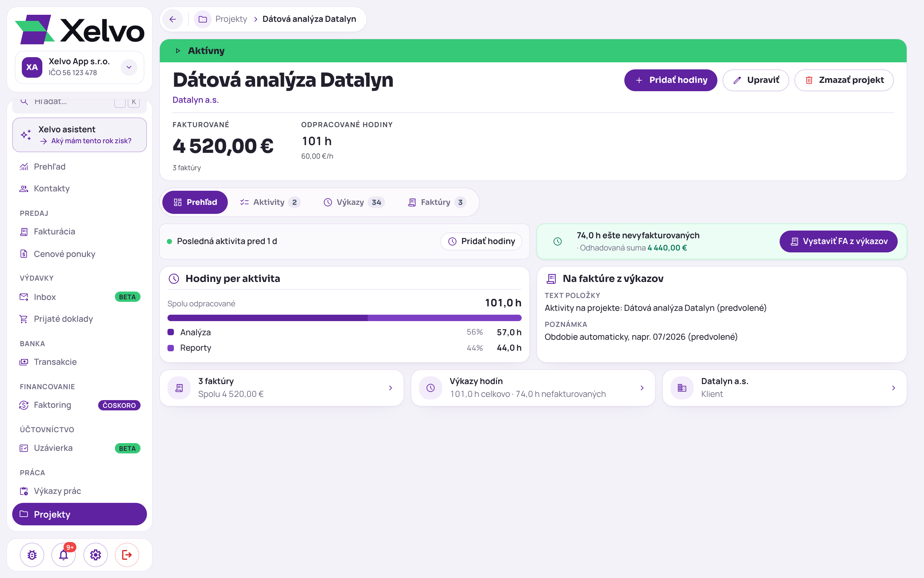Select the Prehľad tab
Screen dimensions: 924x578
point(195,202)
